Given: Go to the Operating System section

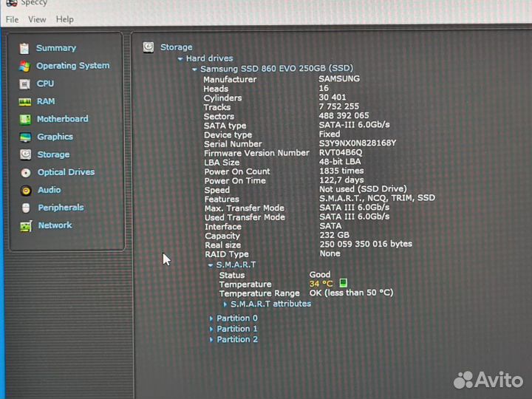Looking at the screenshot, I should coord(73,66).
